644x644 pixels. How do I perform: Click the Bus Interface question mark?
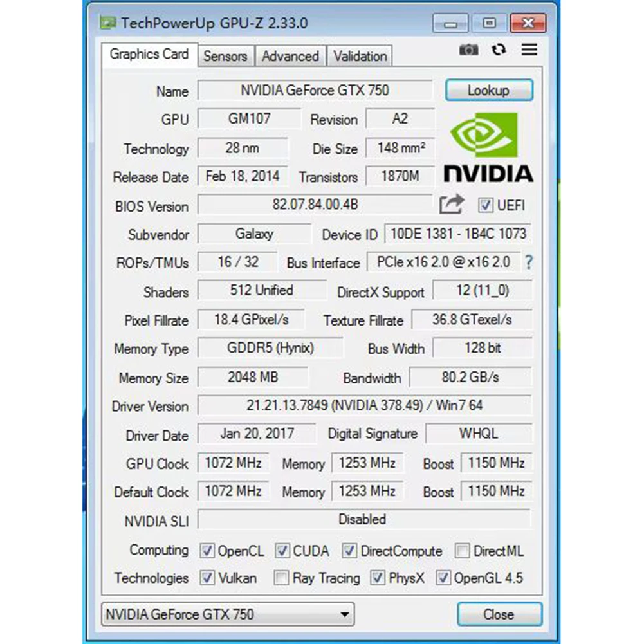click(x=529, y=262)
